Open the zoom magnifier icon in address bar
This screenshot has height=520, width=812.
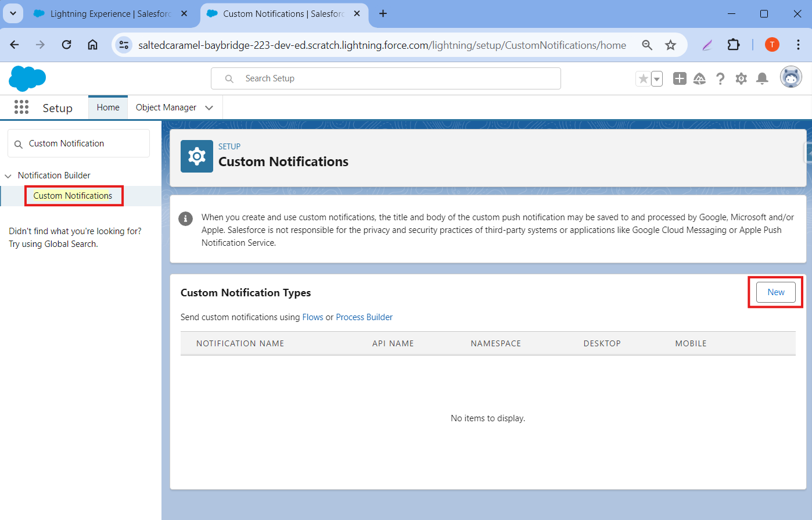(x=647, y=45)
